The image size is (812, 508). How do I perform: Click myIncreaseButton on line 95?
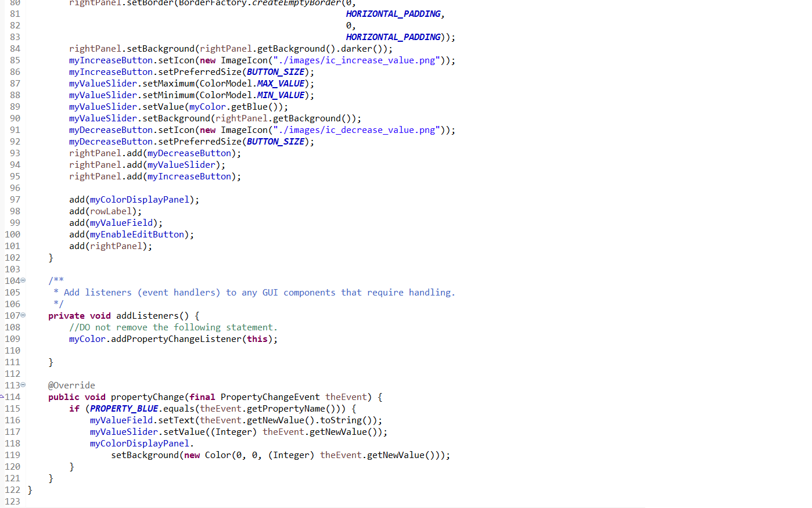coord(189,176)
